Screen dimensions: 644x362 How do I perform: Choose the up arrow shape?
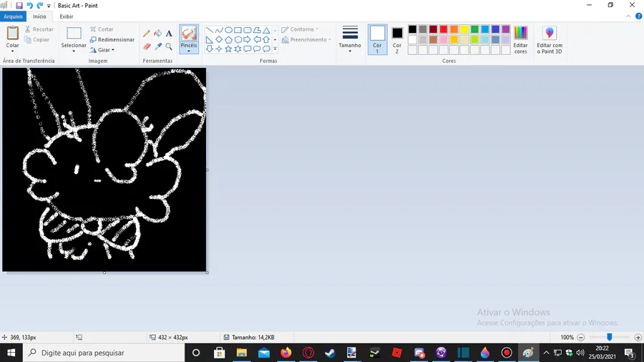pyautogui.click(x=266, y=39)
